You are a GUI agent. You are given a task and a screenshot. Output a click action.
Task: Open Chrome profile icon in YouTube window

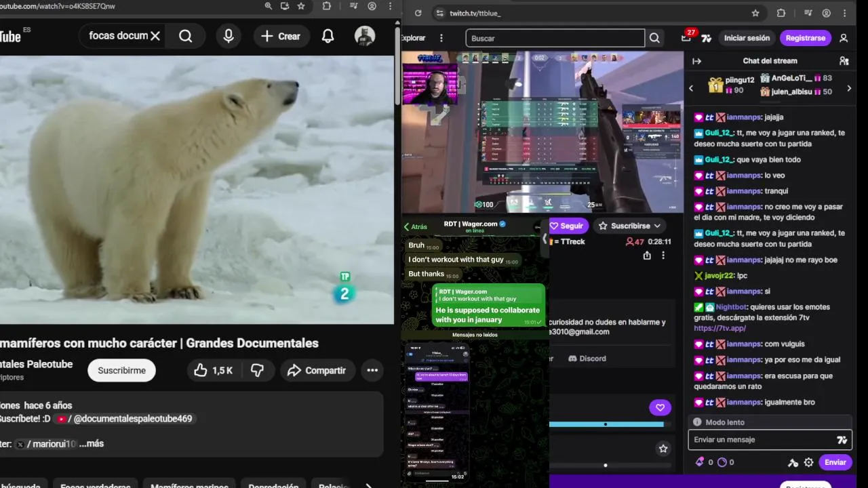372,6
